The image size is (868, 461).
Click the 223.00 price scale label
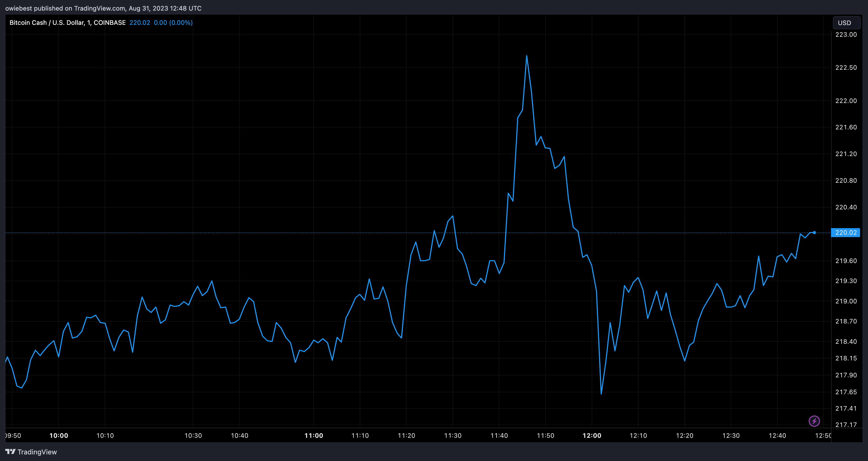pos(846,34)
